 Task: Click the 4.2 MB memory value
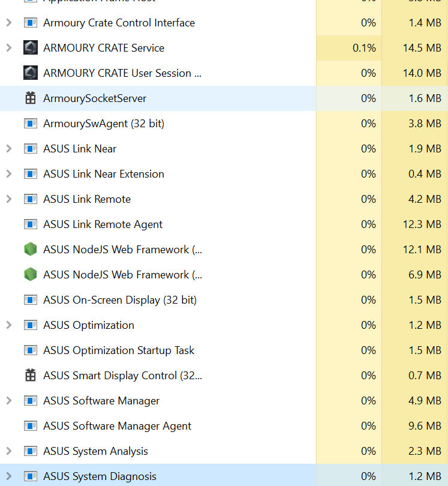[425, 199]
